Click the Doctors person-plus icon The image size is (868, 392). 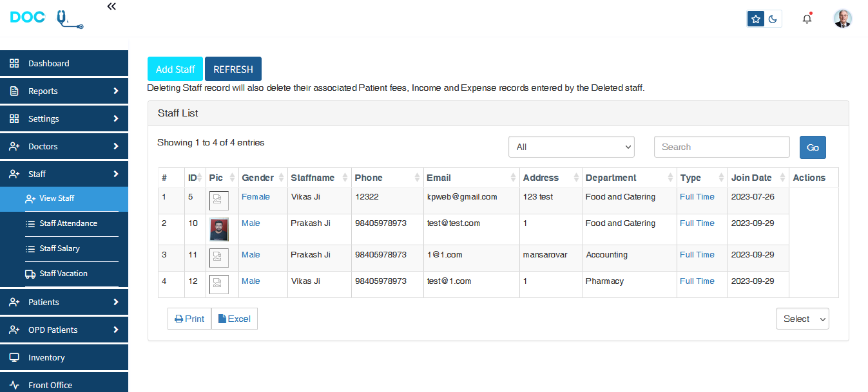[x=14, y=147]
